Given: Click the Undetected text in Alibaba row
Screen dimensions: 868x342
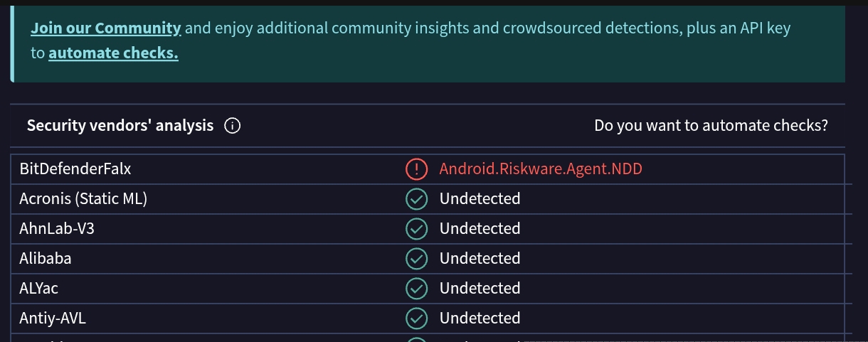Looking at the screenshot, I should (x=480, y=259).
